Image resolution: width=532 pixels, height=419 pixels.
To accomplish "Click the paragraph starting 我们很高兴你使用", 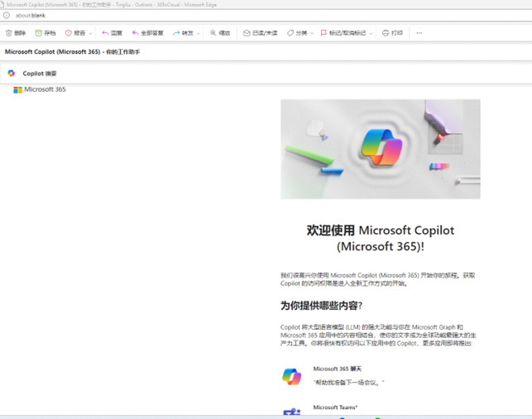I will (x=377, y=279).
